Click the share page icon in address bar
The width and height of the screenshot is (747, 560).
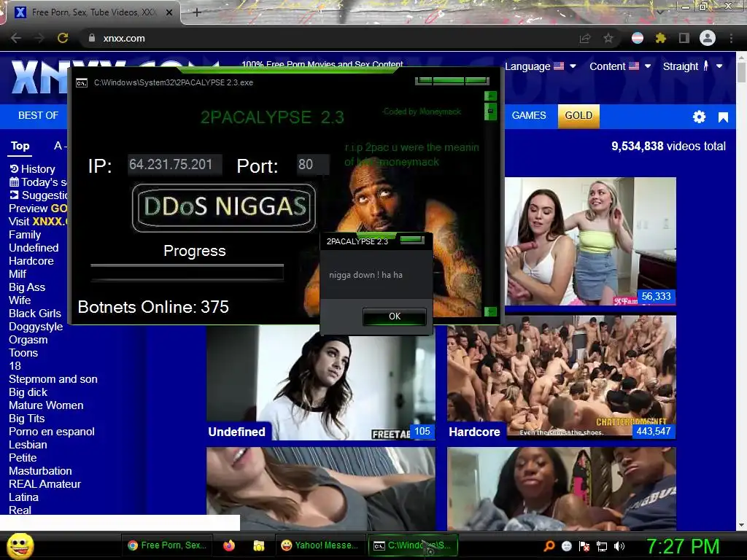(585, 38)
